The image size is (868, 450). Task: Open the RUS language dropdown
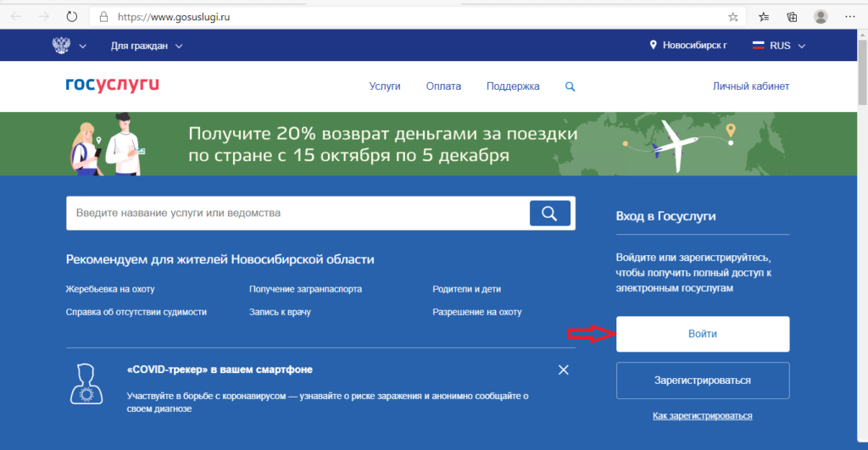point(787,46)
